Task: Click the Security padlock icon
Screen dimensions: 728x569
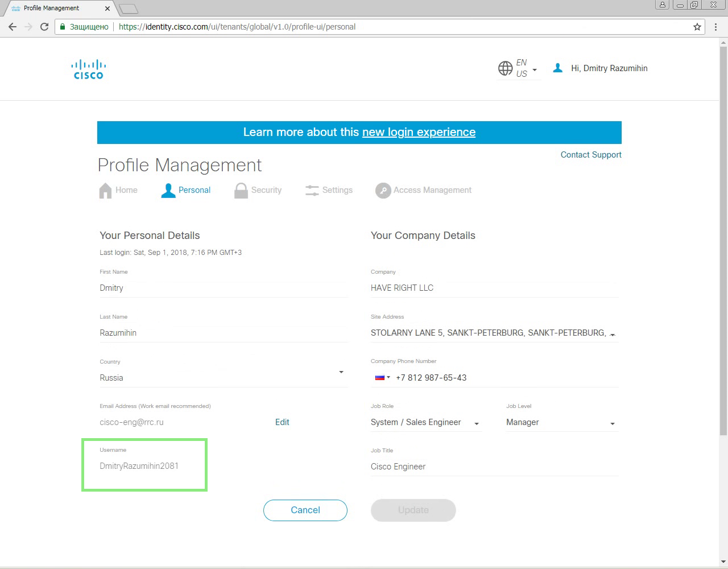Action: [x=241, y=191]
